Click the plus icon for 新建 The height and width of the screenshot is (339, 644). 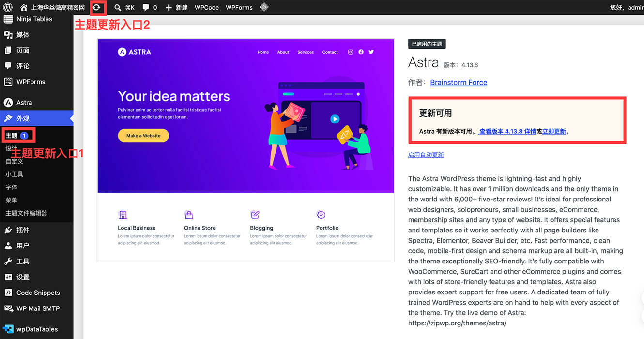click(169, 7)
